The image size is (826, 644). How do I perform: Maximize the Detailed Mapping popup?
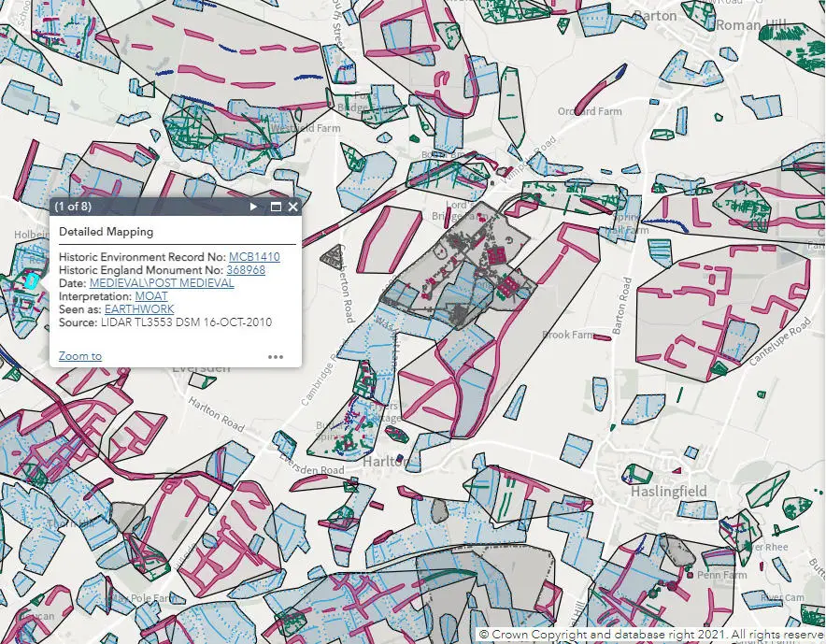click(x=276, y=207)
